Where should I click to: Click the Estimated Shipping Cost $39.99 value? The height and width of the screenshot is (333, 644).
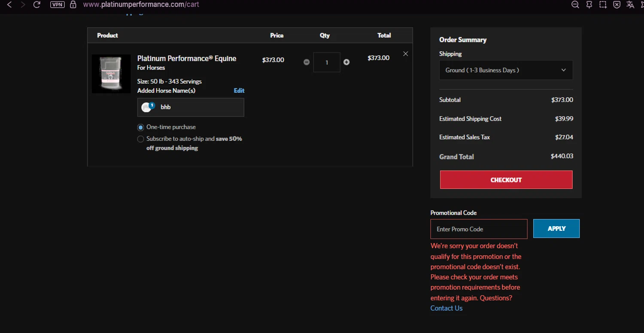click(x=564, y=119)
